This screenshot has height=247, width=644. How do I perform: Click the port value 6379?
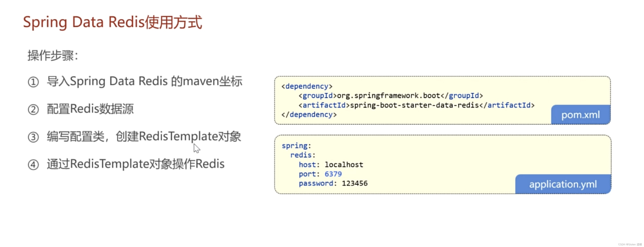tap(333, 174)
